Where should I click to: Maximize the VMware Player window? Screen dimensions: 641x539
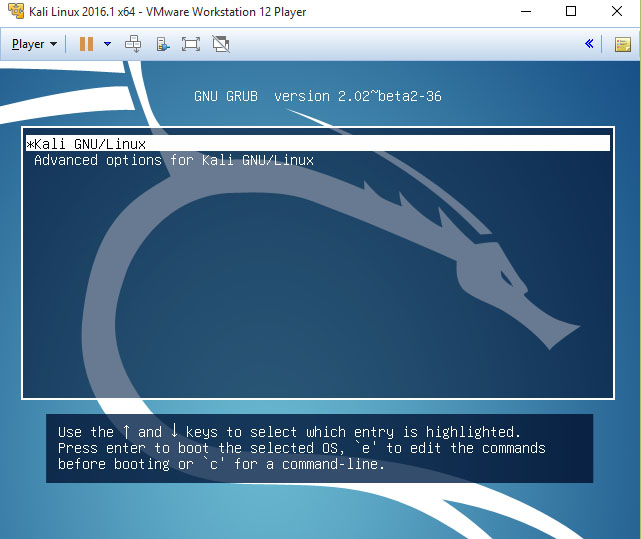tap(571, 12)
